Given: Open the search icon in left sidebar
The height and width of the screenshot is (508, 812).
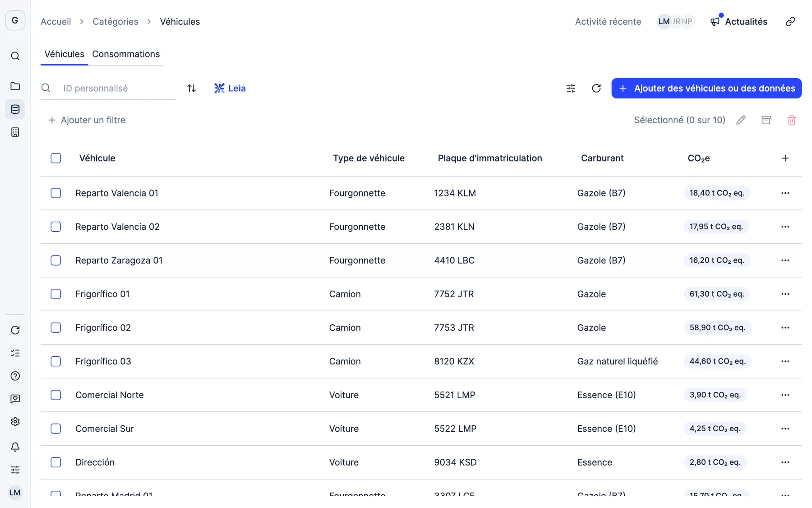Looking at the screenshot, I should (x=15, y=56).
